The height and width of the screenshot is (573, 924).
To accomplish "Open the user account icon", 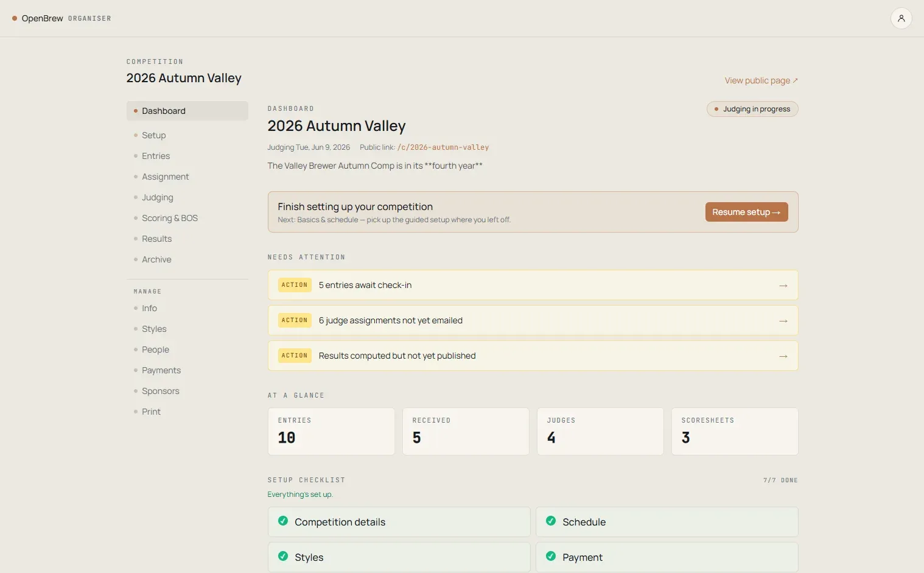I will [x=901, y=18].
